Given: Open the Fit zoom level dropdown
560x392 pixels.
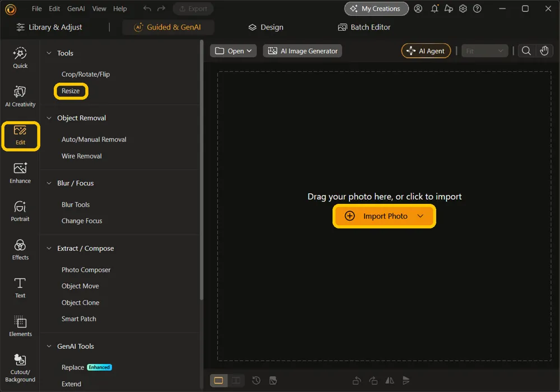Looking at the screenshot, I should click(484, 51).
